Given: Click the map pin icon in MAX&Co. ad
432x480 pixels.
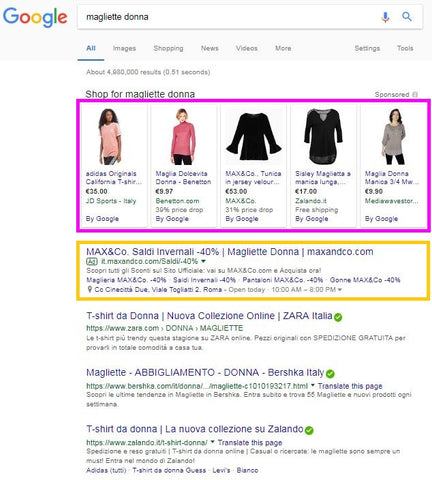Looking at the screenshot, I should (x=89, y=289).
